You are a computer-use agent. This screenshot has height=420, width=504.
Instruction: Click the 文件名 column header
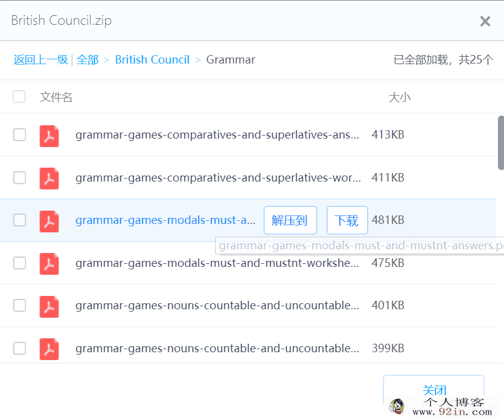[56, 97]
